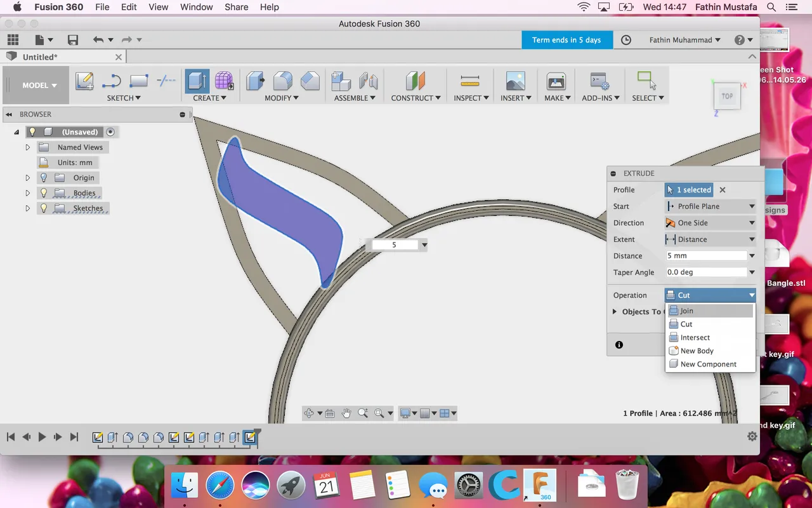Image resolution: width=812 pixels, height=508 pixels.
Task: Select the Rectangle sketch tool
Action: (x=138, y=81)
